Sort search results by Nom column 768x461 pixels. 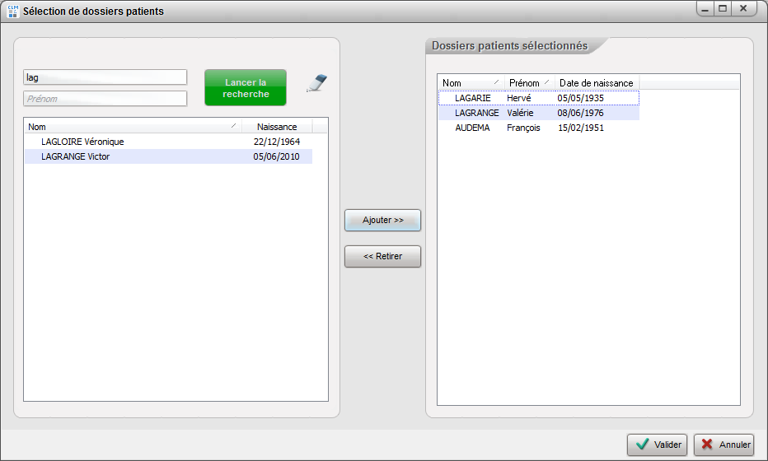click(130, 127)
